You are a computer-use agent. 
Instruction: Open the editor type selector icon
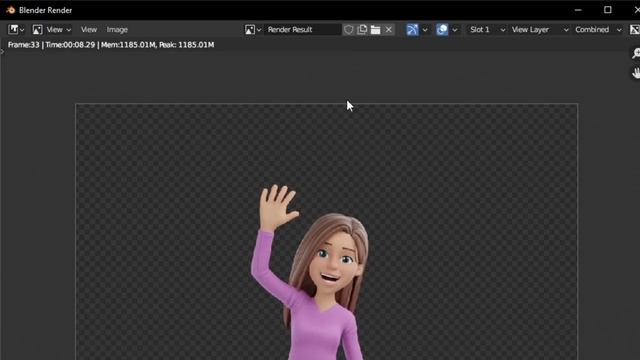coord(16,29)
